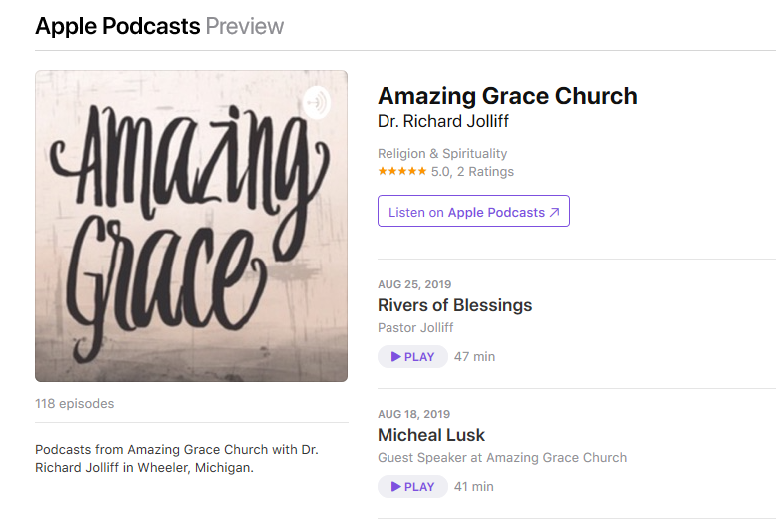
Task: Select the Religion & Spirituality category
Action: pyautogui.click(x=442, y=154)
